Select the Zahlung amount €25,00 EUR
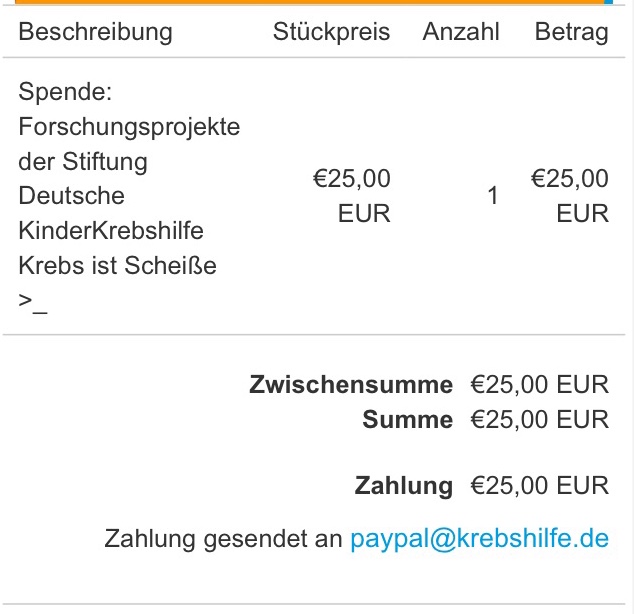 click(x=540, y=485)
